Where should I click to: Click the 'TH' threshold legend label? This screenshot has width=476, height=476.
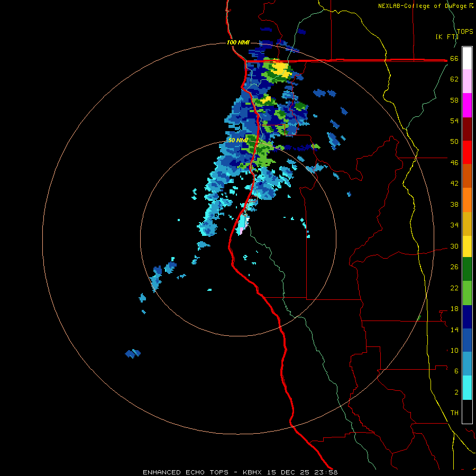click(454, 413)
